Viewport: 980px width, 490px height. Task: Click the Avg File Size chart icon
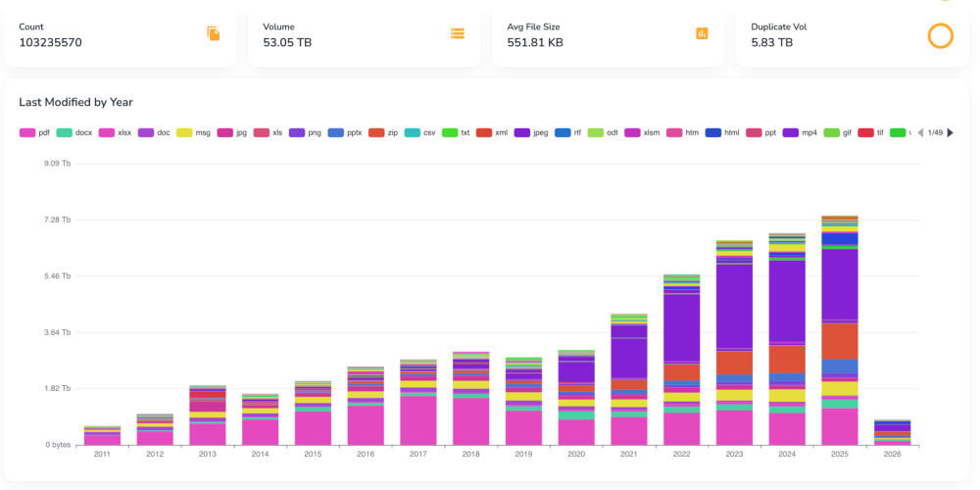pyautogui.click(x=702, y=33)
